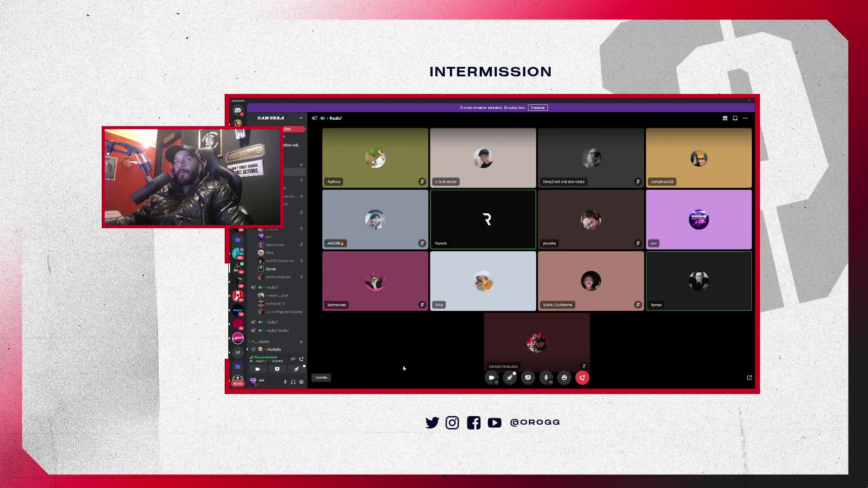Open the pink Favela server icon
This screenshot has width=868, height=488.
(238, 338)
